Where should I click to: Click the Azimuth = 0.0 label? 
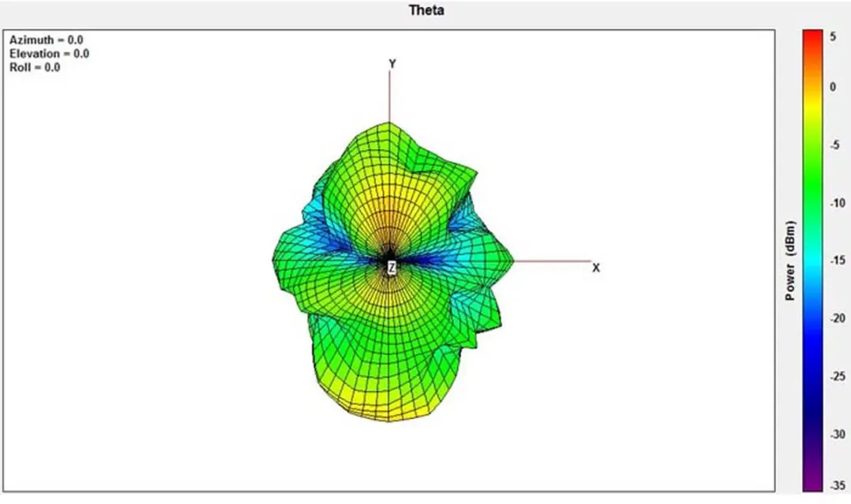46,40
